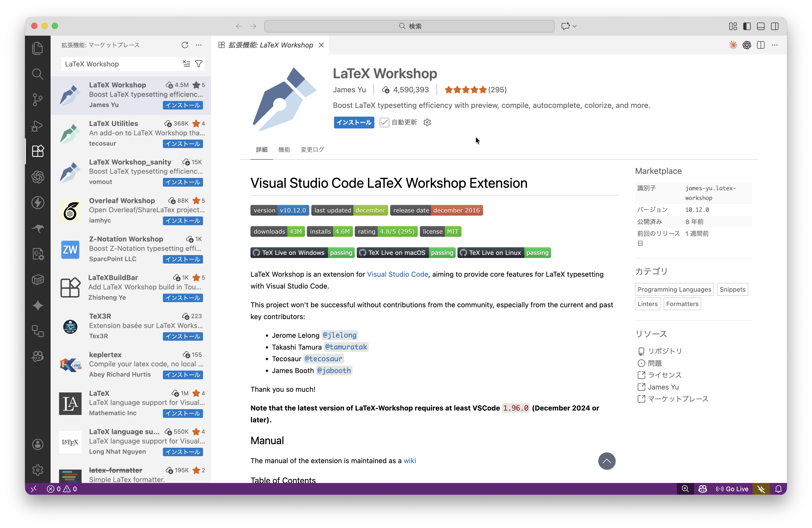This screenshot has height=528, width=812.
Task: Open the Source Control view
Action: pos(37,100)
